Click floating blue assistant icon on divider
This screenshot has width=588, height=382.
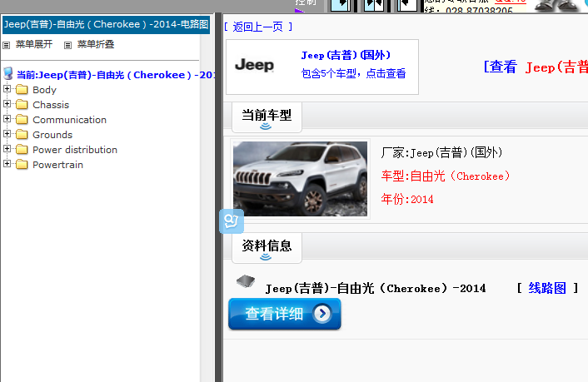pyautogui.click(x=232, y=221)
